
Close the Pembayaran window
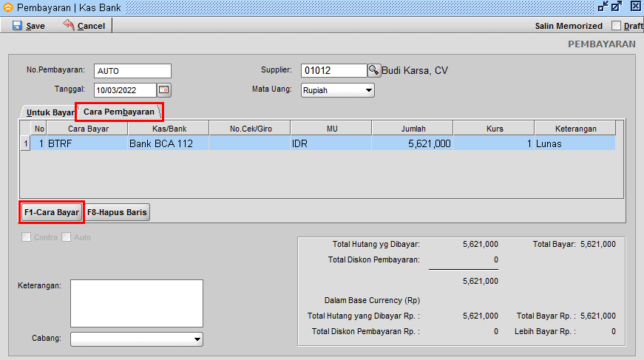click(x=635, y=7)
